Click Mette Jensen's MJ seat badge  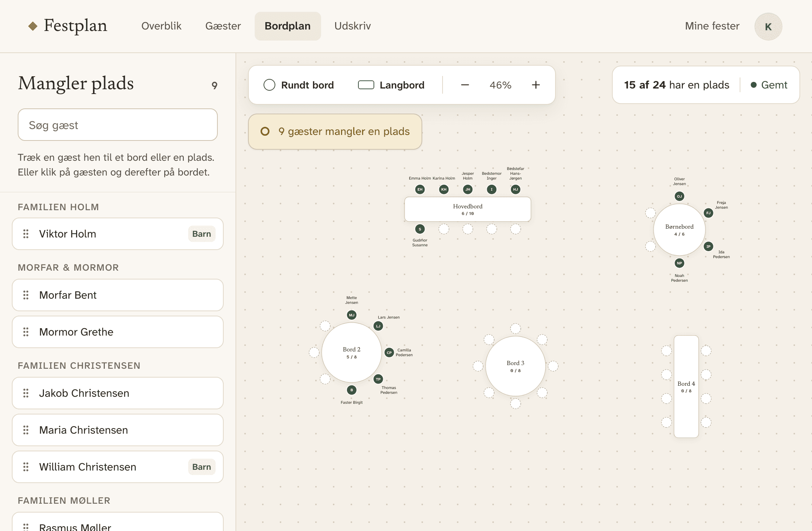click(x=351, y=315)
